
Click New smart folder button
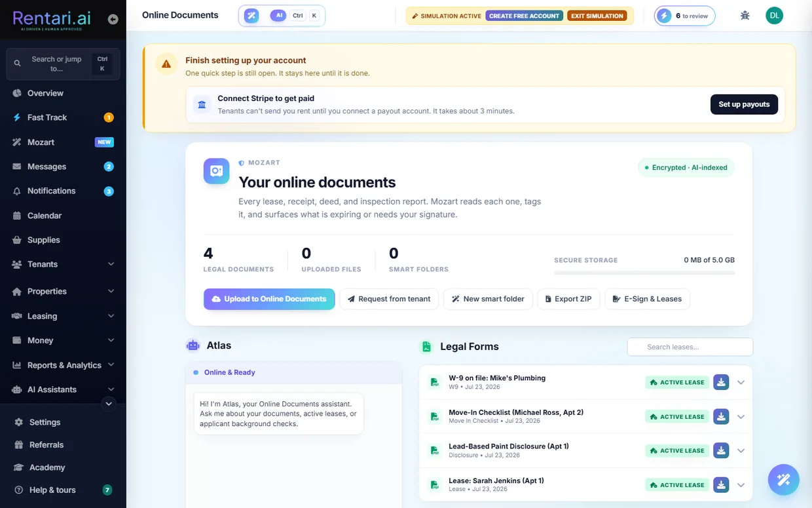[x=488, y=299]
